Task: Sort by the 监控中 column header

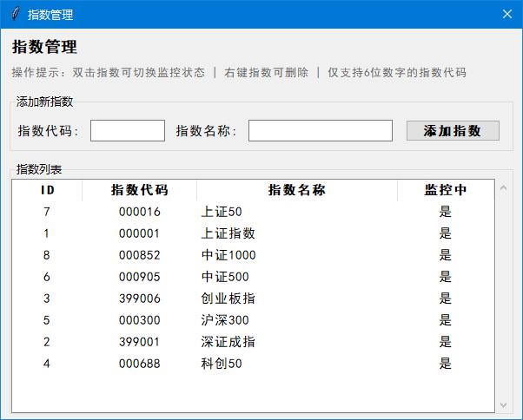Action: 445,190
